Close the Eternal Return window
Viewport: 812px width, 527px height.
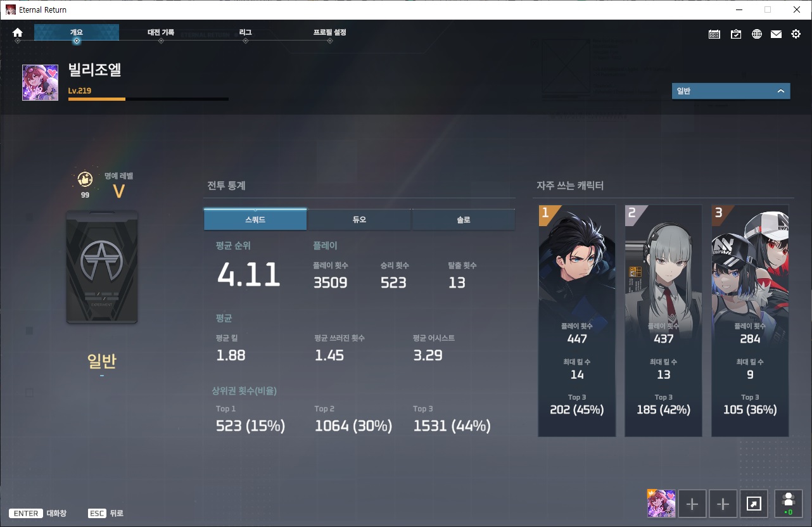coord(797,10)
